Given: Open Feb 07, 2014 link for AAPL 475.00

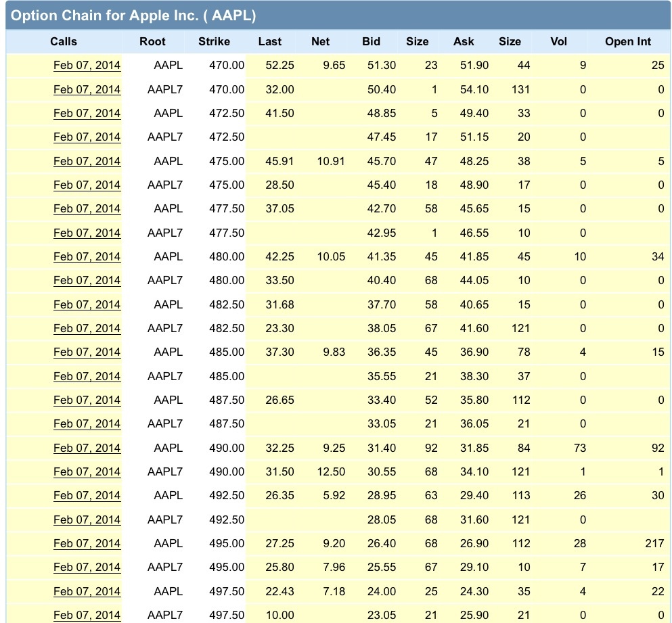Looking at the screenshot, I should pyautogui.click(x=87, y=162).
